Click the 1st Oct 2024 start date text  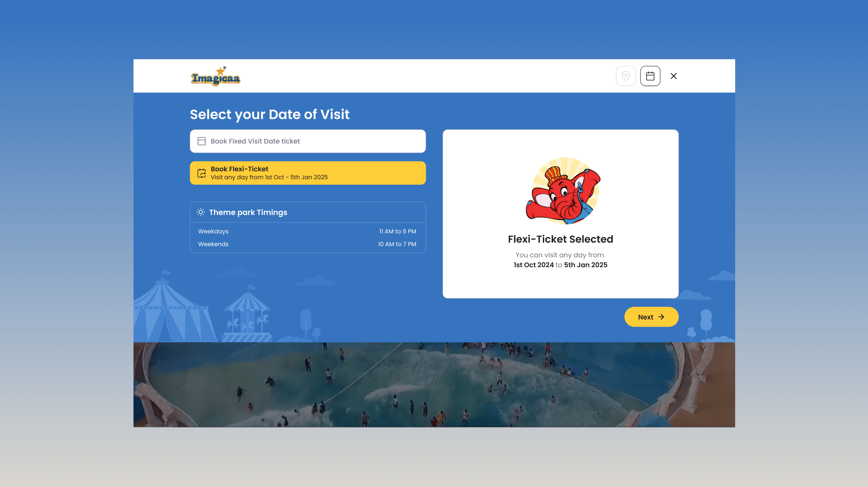click(533, 265)
